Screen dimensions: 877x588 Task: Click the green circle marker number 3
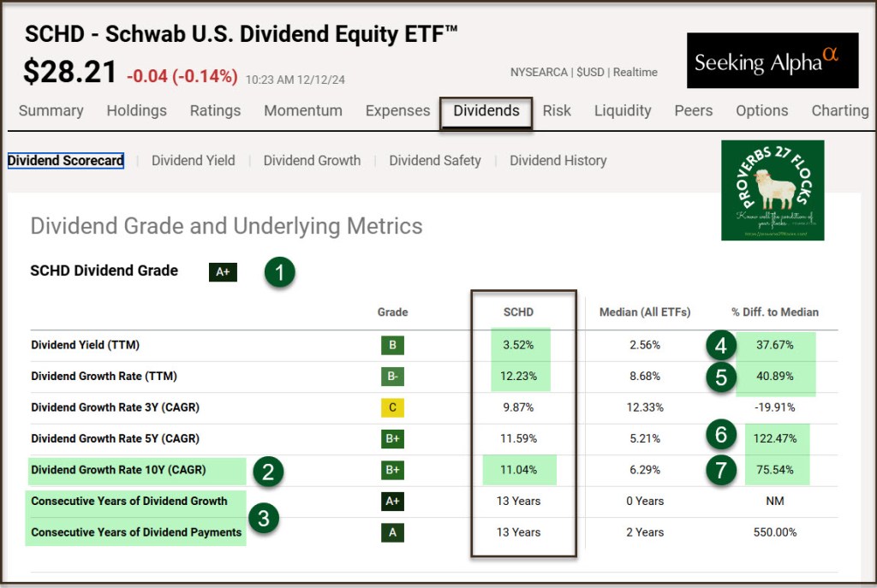[264, 517]
